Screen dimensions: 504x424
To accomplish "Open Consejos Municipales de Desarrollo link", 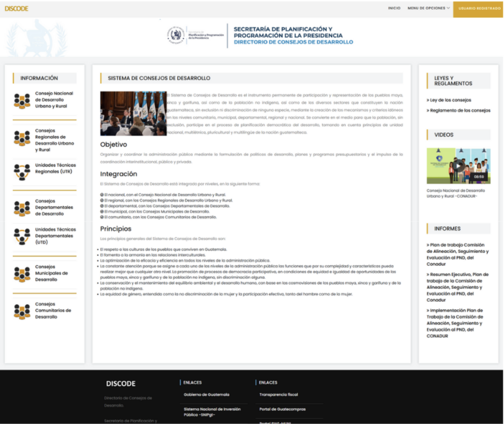I will point(51,273).
